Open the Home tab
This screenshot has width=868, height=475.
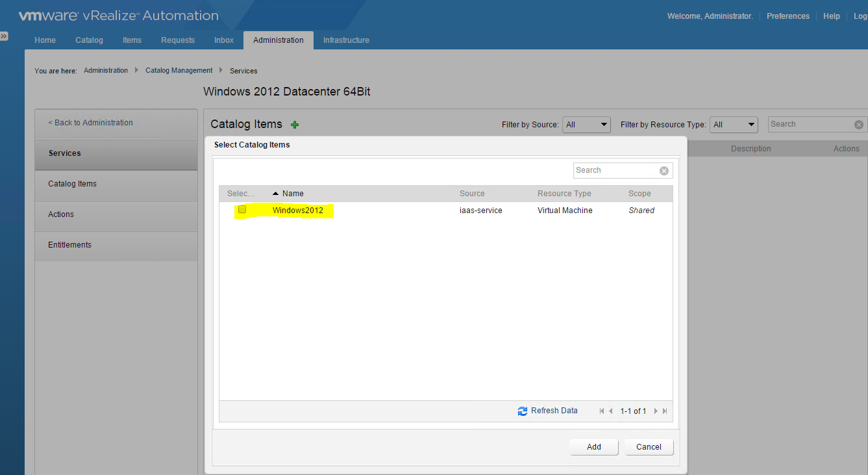pyautogui.click(x=45, y=40)
